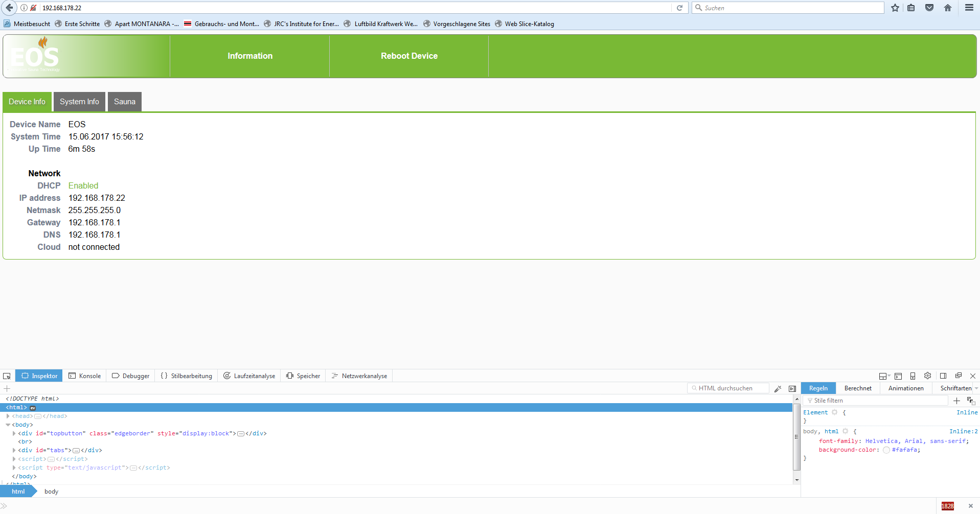Open Web Slice-Katalog bookmark

click(525, 24)
